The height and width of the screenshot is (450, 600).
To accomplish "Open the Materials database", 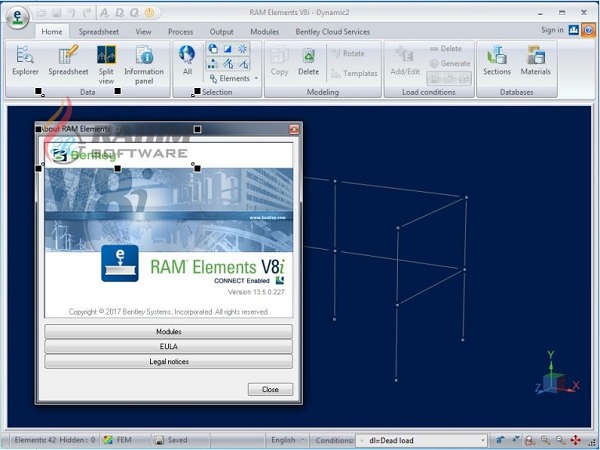I will (535, 60).
